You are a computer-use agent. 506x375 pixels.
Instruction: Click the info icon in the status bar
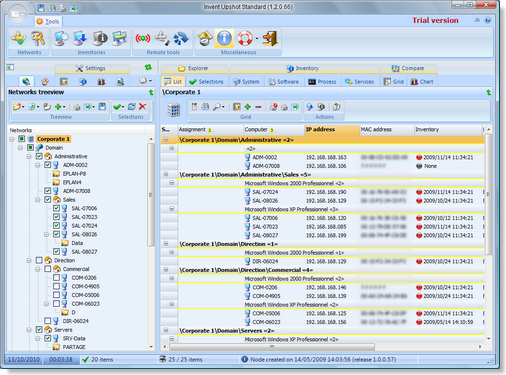tap(244, 359)
